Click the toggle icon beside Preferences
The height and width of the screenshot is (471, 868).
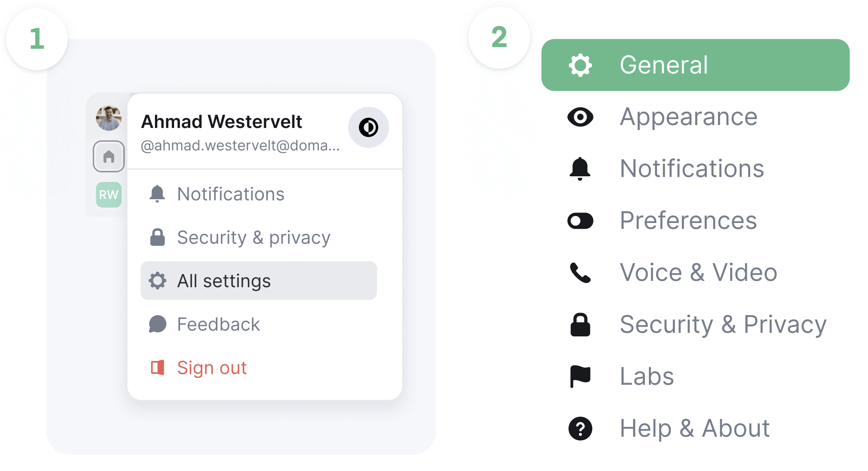[580, 221]
